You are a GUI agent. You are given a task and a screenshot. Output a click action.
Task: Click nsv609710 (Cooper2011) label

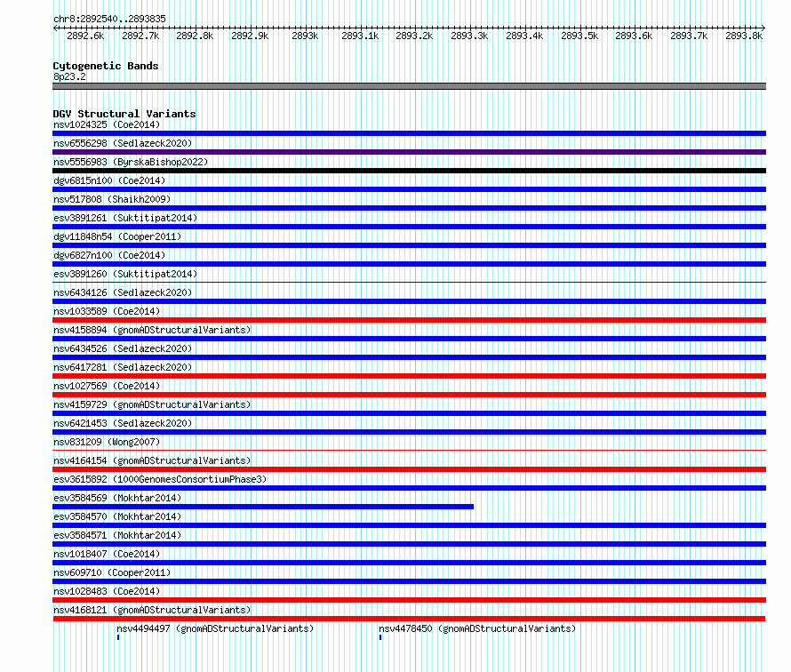[112, 572]
